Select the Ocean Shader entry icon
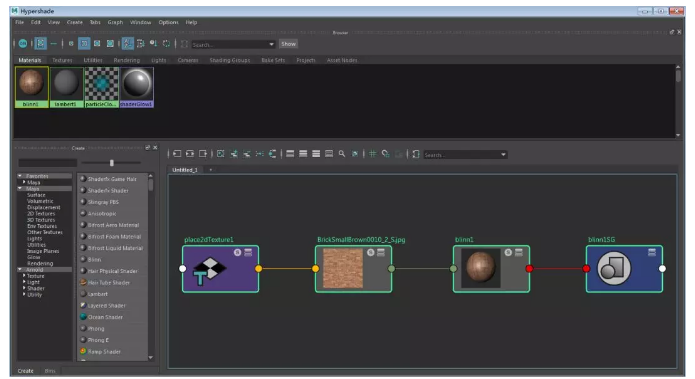 click(x=83, y=316)
